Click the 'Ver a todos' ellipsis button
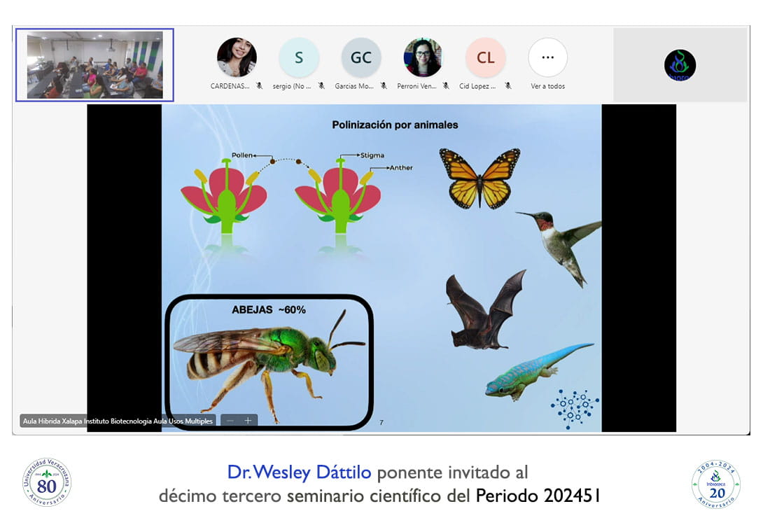Image resolution: width=763 pixels, height=532 pixels. coord(547,57)
